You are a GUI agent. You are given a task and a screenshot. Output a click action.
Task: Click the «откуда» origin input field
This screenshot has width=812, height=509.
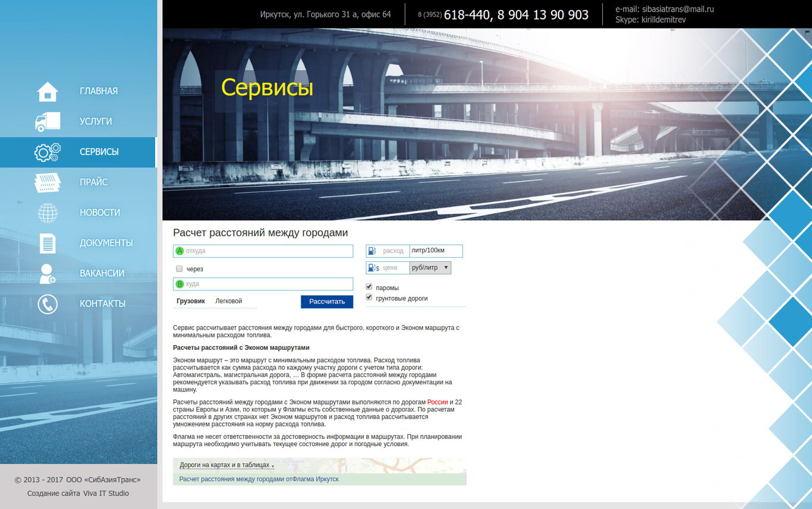pyautogui.click(x=267, y=251)
